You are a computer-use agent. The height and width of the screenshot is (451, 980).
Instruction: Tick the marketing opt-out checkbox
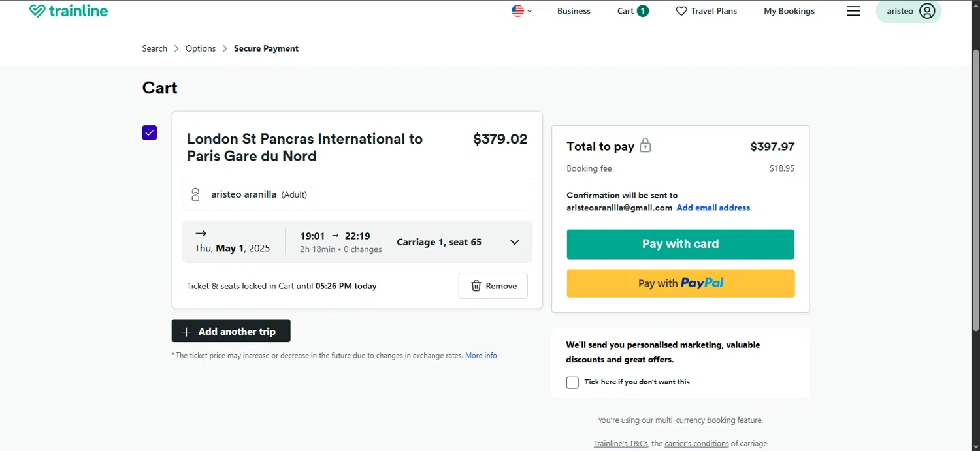pyautogui.click(x=572, y=382)
